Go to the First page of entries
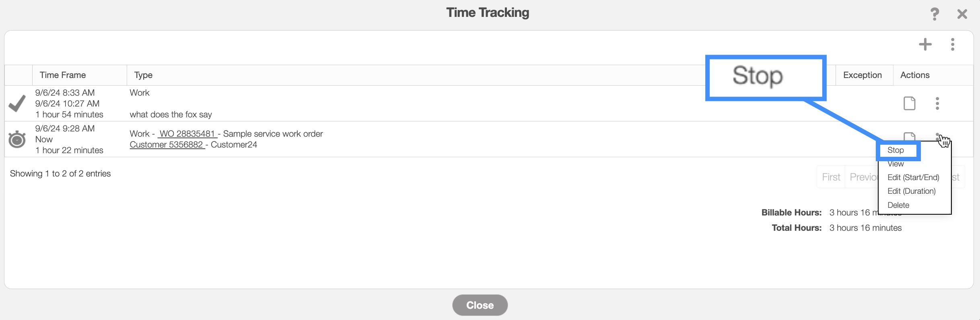 (831, 177)
